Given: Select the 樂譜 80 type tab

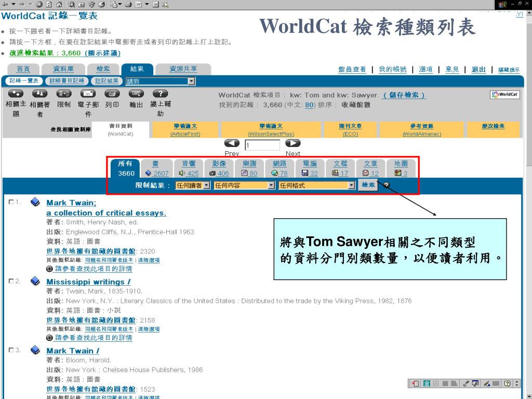Looking at the screenshot, I should pyautogui.click(x=249, y=168).
